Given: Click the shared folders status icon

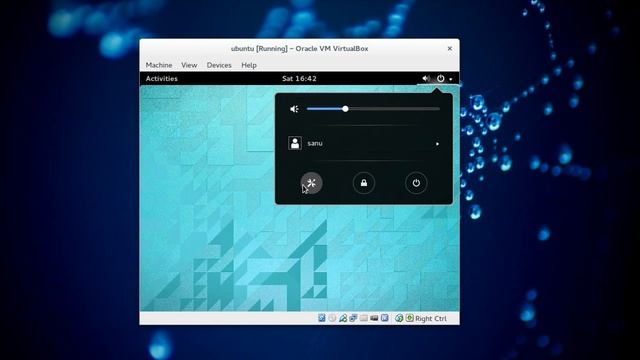Looking at the screenshot, I should 364,318.
